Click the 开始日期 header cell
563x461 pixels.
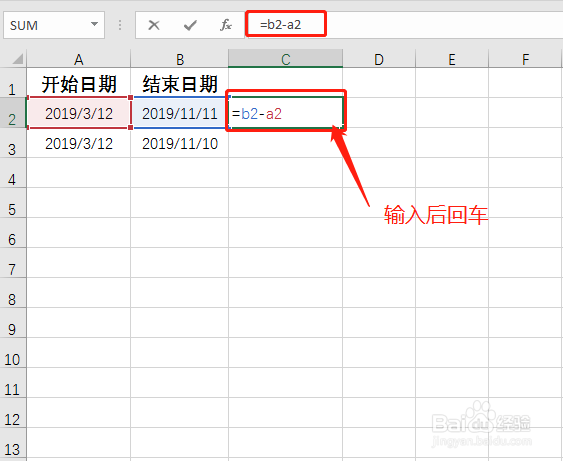point(79,83)
